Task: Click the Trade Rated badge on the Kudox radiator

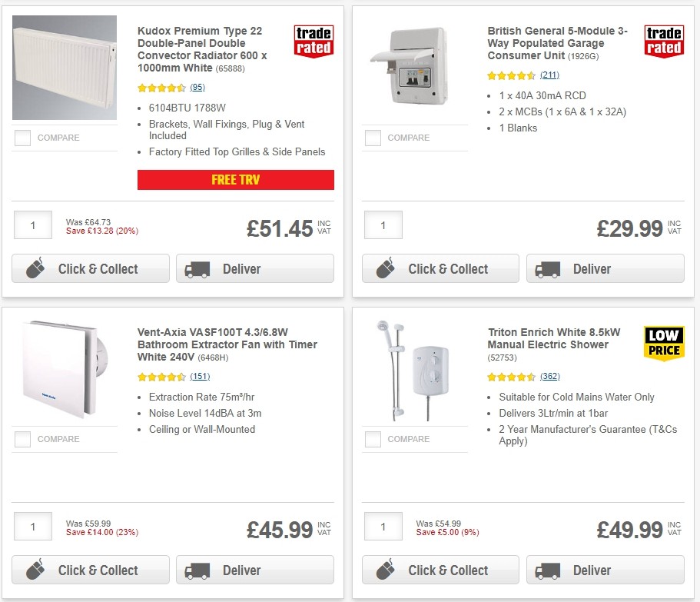Action: (x=314, y=42)
